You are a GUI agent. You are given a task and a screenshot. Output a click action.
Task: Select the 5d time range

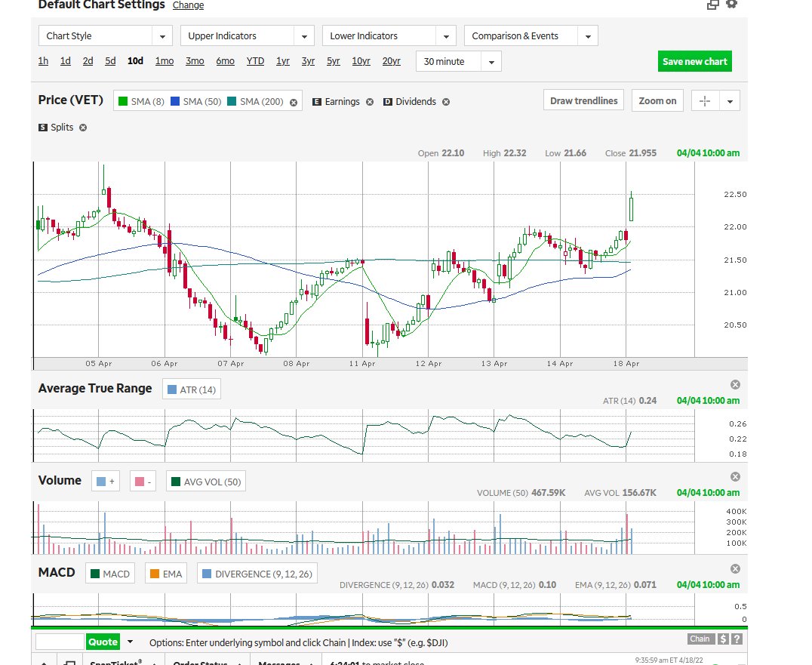pyautogui.click(x=110, y=61)
